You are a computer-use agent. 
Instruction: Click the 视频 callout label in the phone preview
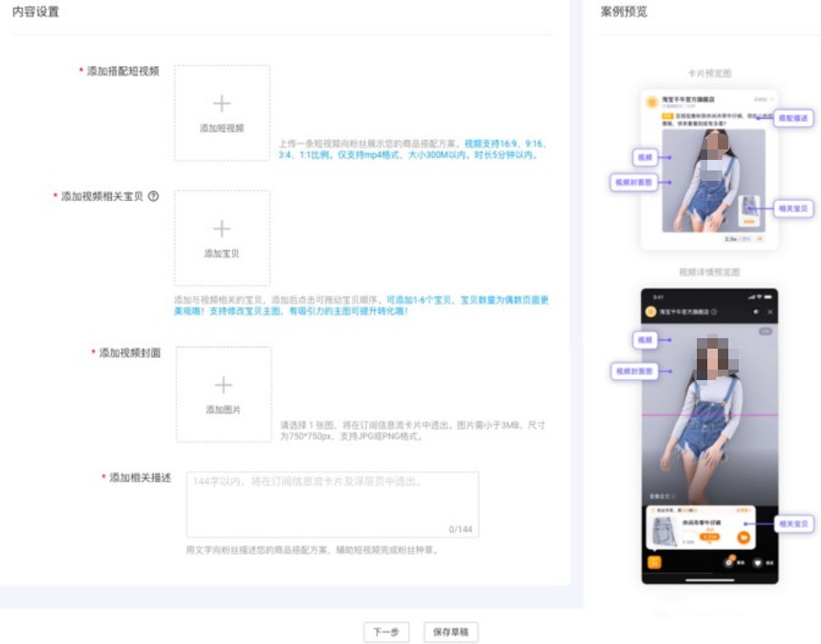[644, 340]
